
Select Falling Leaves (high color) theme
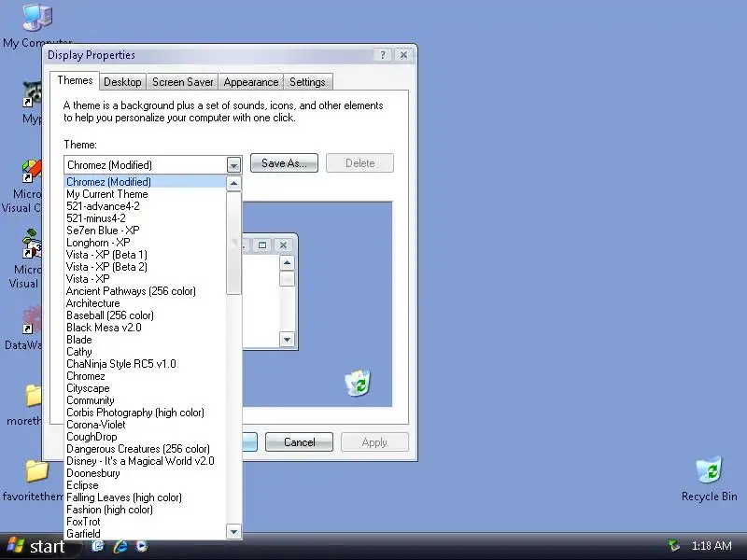(x=146, y=497)
